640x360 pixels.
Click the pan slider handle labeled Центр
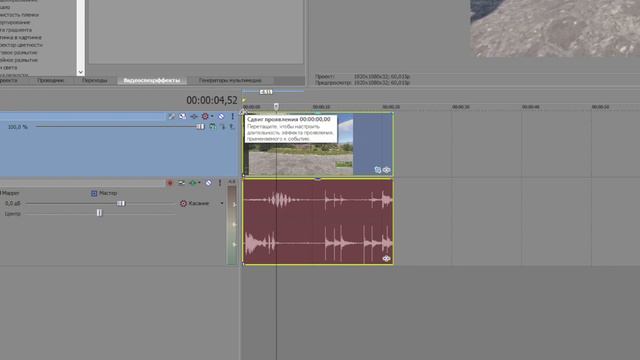coord(99,213)
